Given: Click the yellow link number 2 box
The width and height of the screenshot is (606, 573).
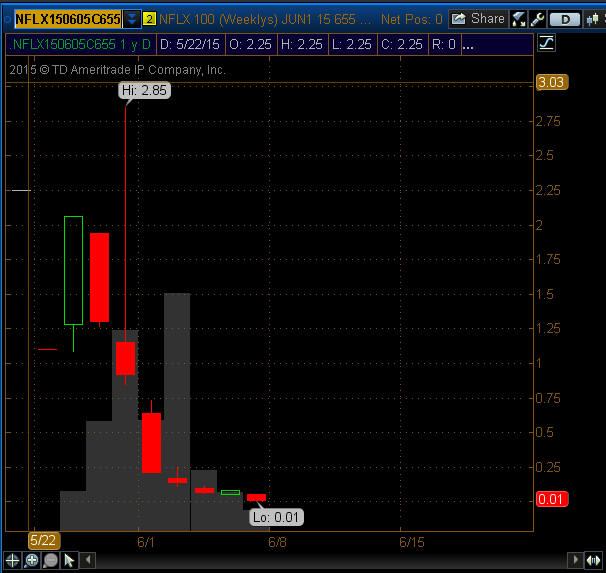Looking at the screenshot, I should click(149, 19).
